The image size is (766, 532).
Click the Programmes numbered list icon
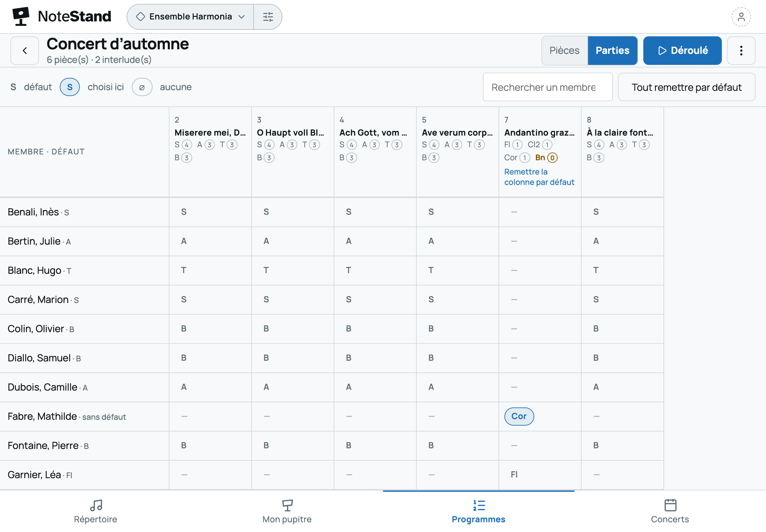479,505
